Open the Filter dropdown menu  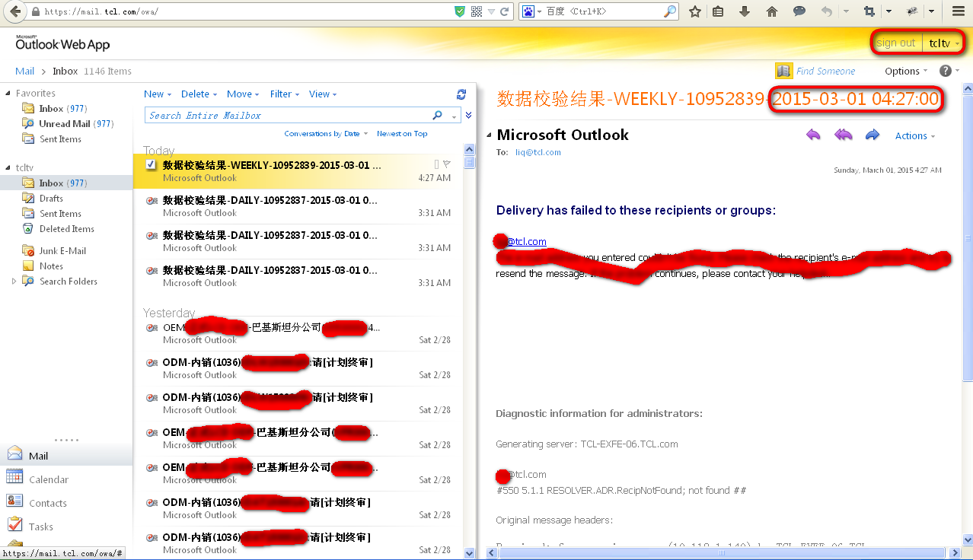coord(285,94)
